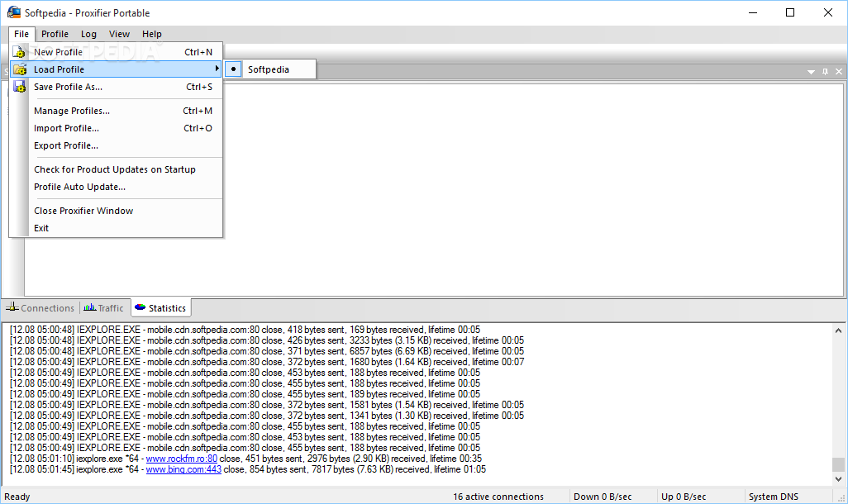Click log scrollbar up arrow
Viewport: 848px width, 504px height.
(838, 330)
